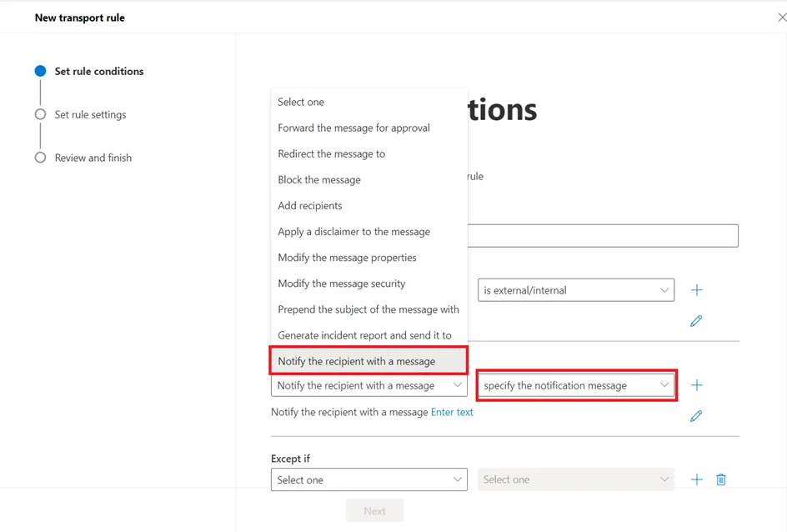Select the Review and finish step
This screenshot has height=532, width=787.
[x=93, y=158]
